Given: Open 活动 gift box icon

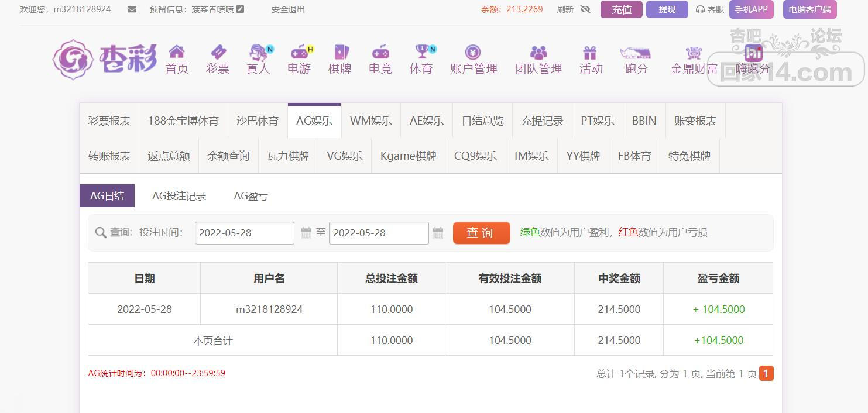Looking at the screenshot, I should click(590, 53).
